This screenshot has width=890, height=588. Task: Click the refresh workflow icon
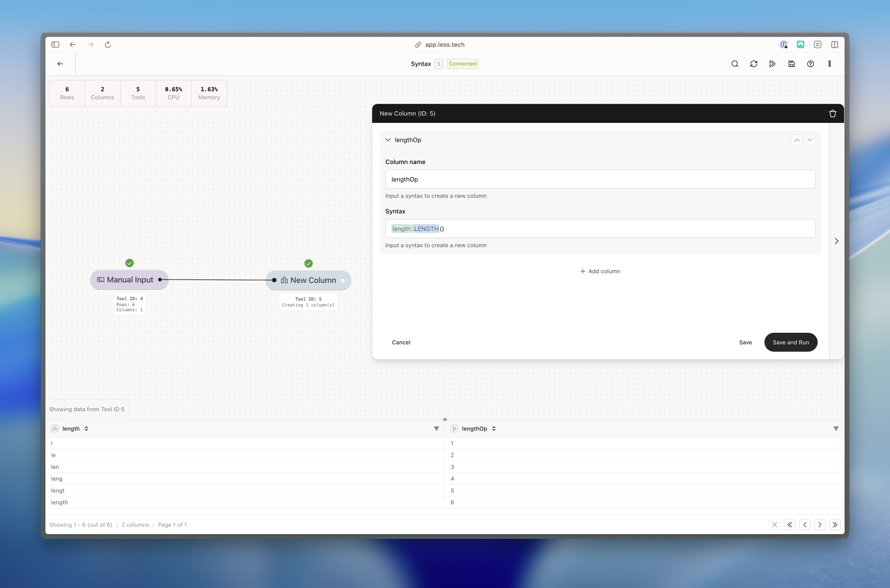[x=754, y=64]
